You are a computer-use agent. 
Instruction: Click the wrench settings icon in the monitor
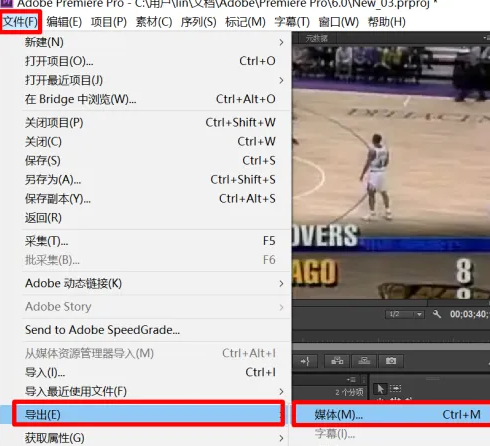pos(437,314)
